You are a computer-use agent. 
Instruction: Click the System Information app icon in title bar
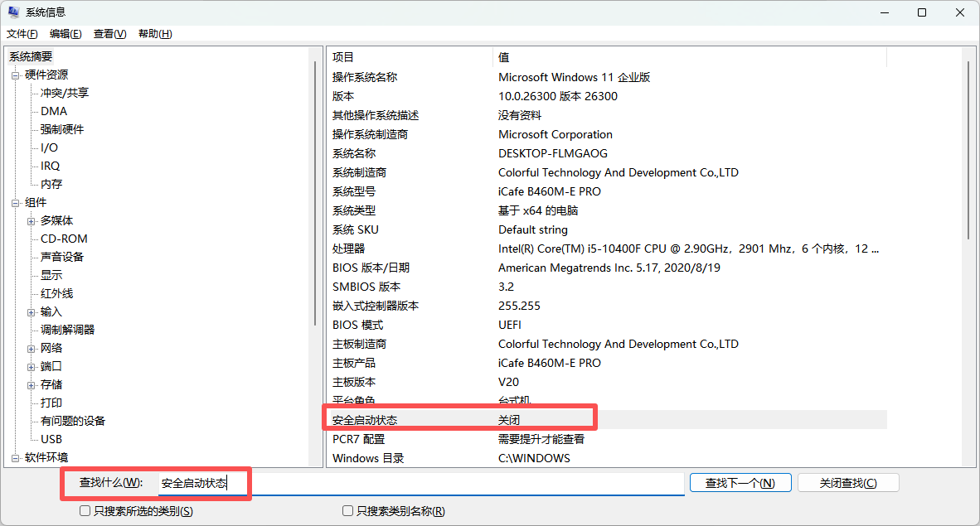tap(13, 12)
